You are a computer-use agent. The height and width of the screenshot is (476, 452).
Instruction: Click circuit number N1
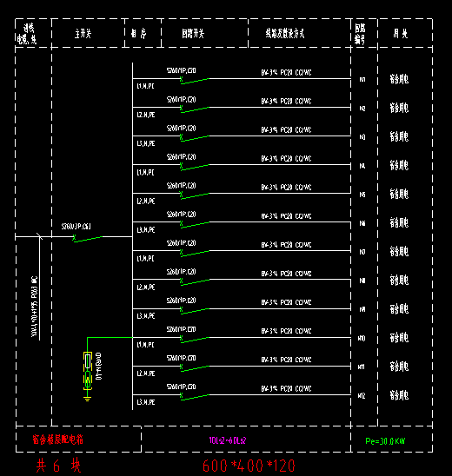pos(362,80)
